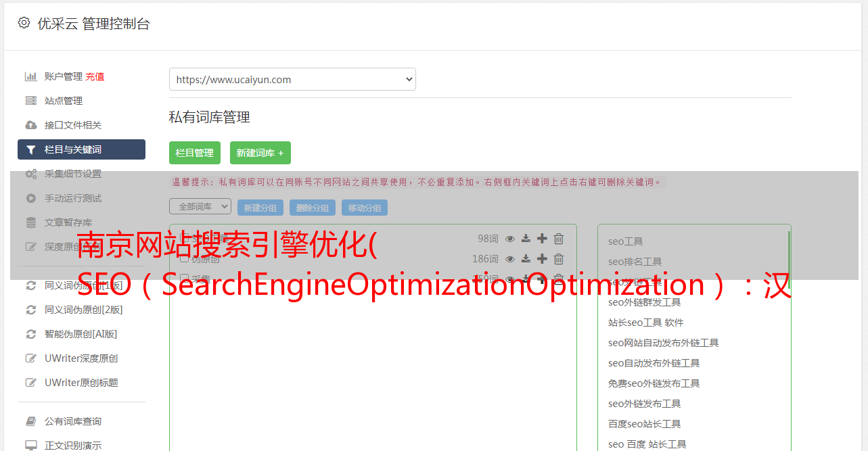Click the green 栏目管理 button
The width and height of the screenshot is (868, 451).
195,153
